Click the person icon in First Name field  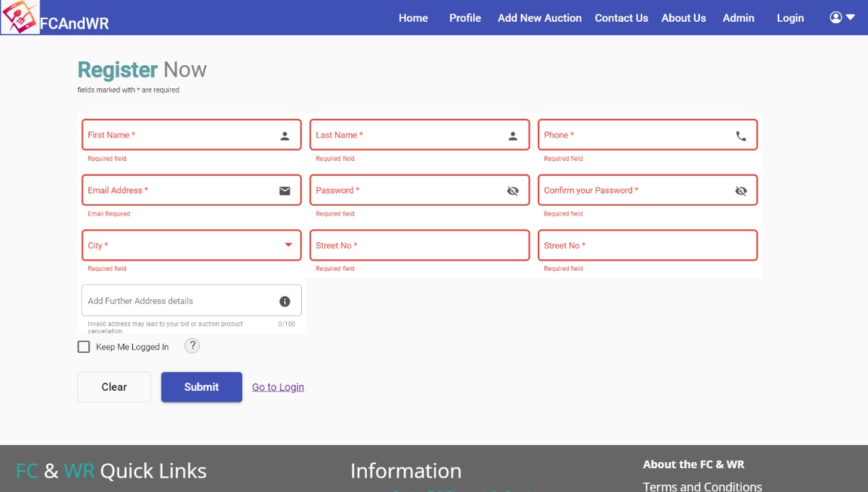pos(285,136)
